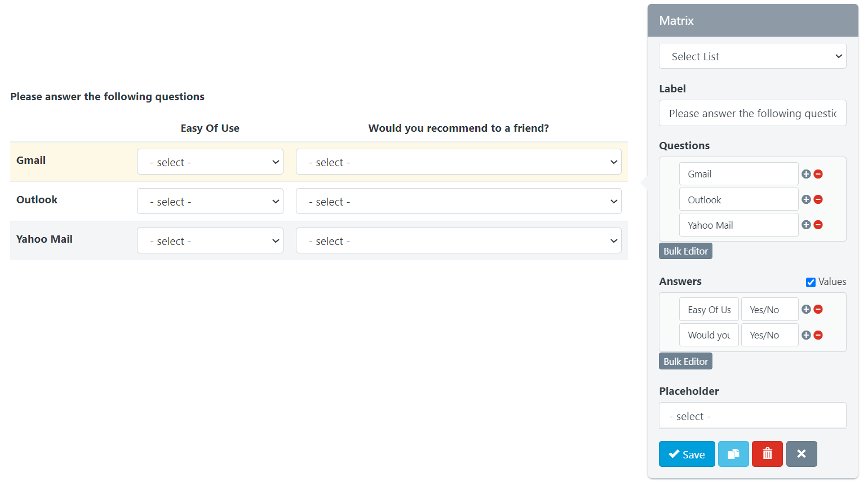Click the Save button

pyautogui.click(x=687, y=454)
